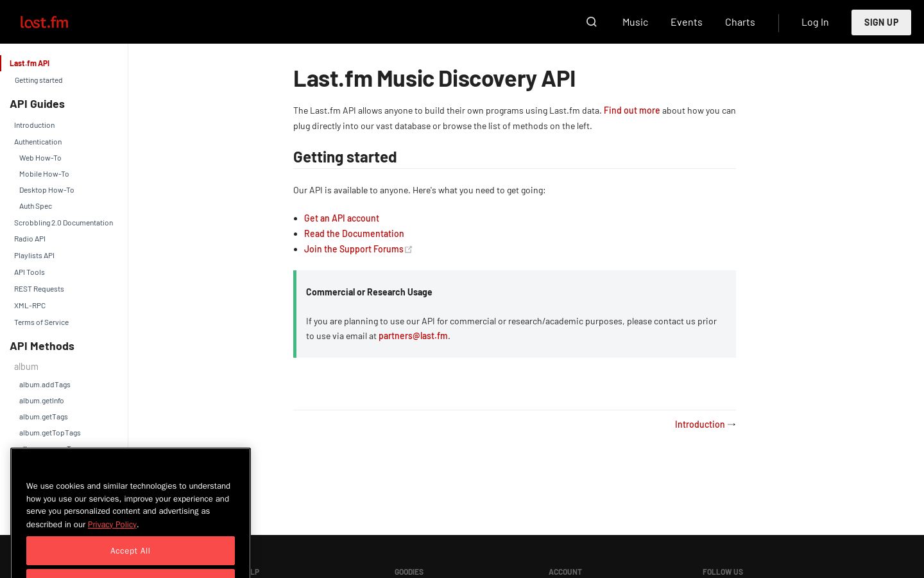Open the Authentication guide
924x578 pixels.
[x=38, y=142]
